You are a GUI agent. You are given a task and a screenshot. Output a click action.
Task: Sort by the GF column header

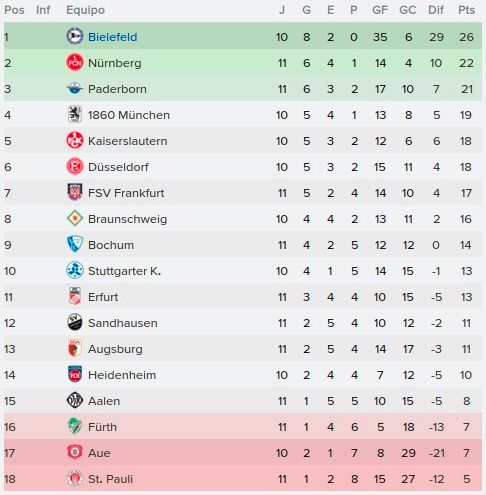point(380,10)
